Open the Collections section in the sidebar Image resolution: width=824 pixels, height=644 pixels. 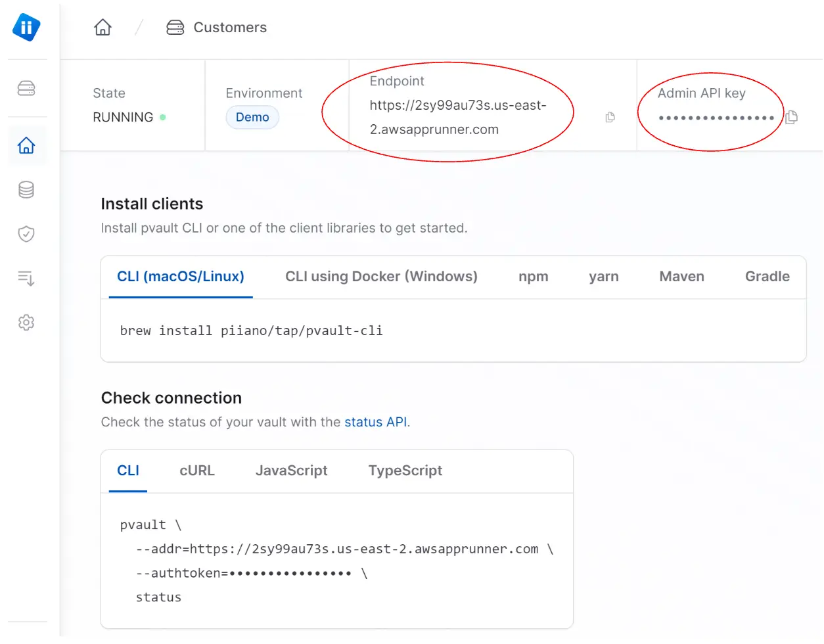pyautogui.click(x=26, y=190)
